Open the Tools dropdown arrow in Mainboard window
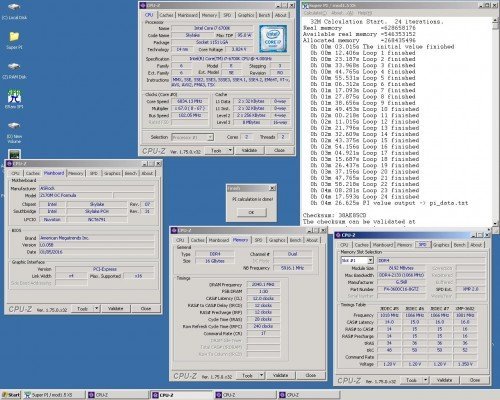Image resolution: width=500 pixels, height=400 pixels. [97, 309]
